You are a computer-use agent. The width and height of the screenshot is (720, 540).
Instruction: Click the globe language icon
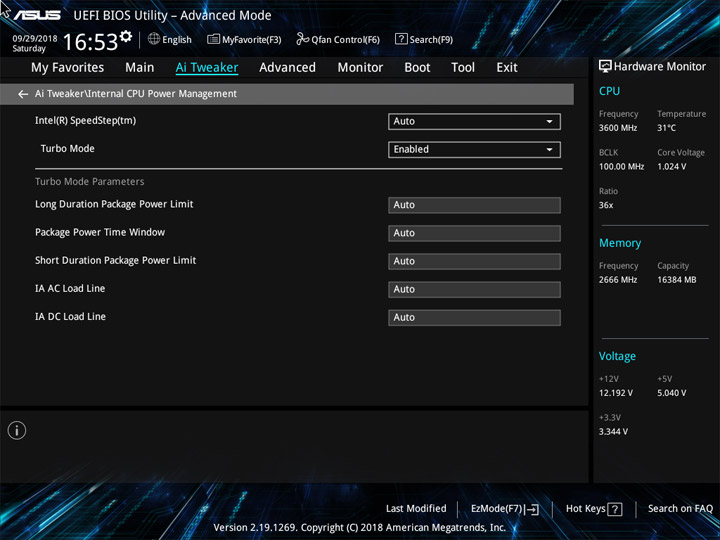tap(154, 39)
